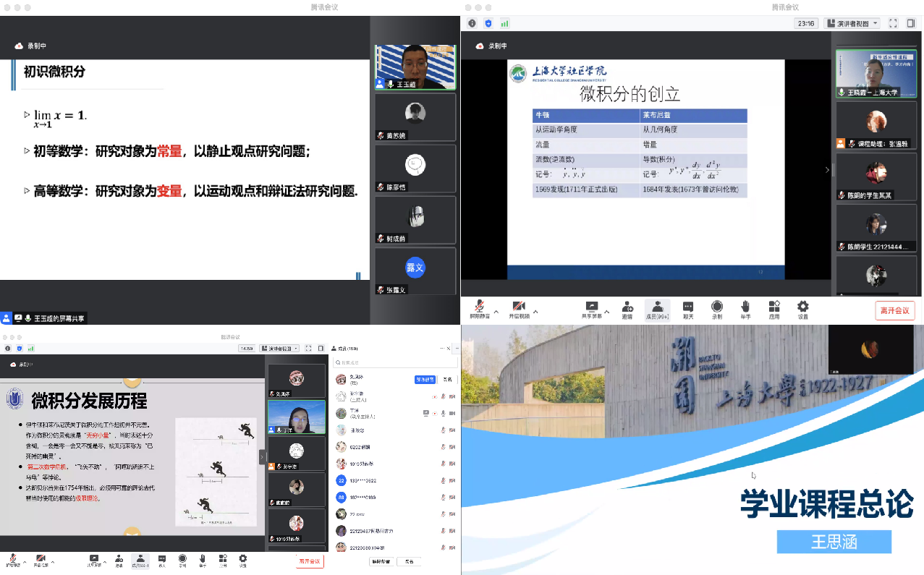
Task: Open Invite (邀请) in the 23:16 meeting toolbar
Action: point(627,309)
